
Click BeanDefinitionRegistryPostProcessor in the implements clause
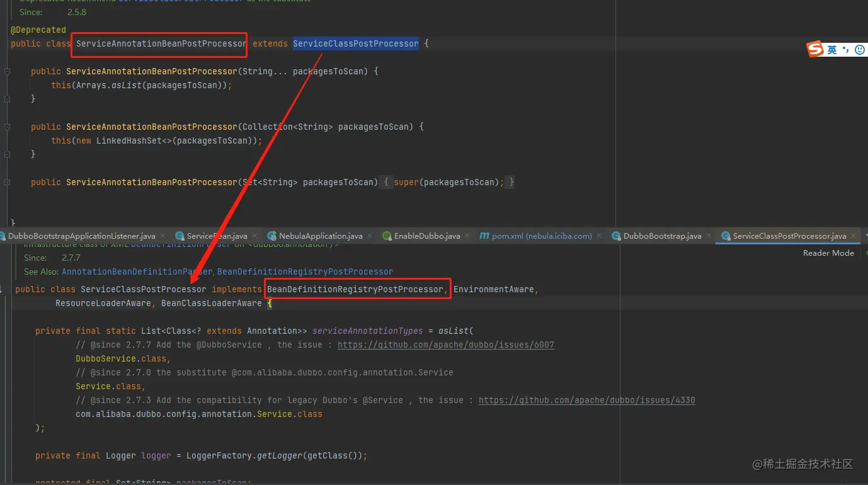point(355,290)
